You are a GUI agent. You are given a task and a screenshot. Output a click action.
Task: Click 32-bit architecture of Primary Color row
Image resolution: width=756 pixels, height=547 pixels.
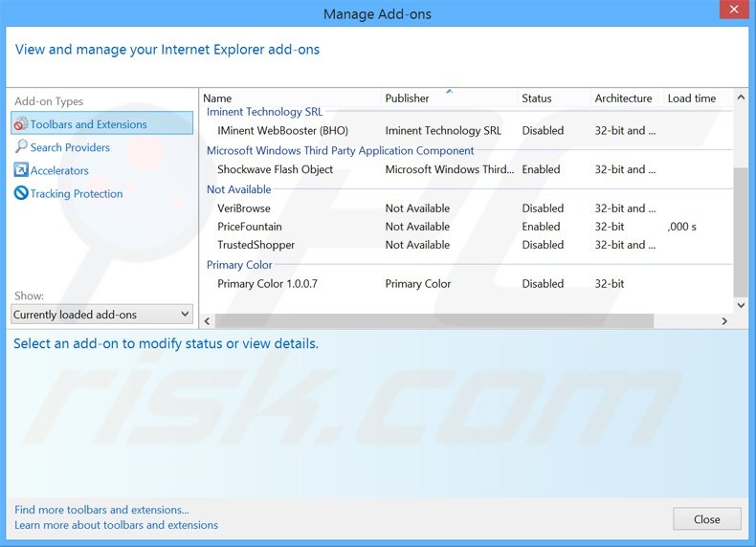(610, 284)
